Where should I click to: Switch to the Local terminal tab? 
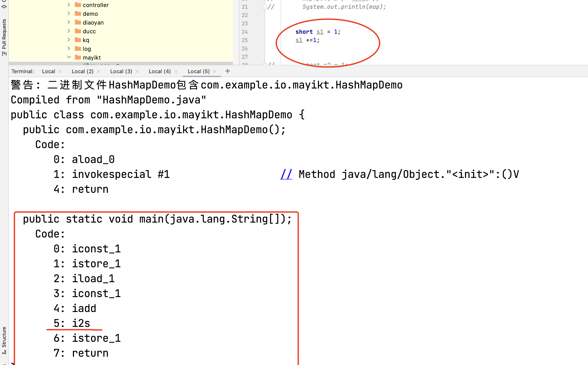[48, 71]
